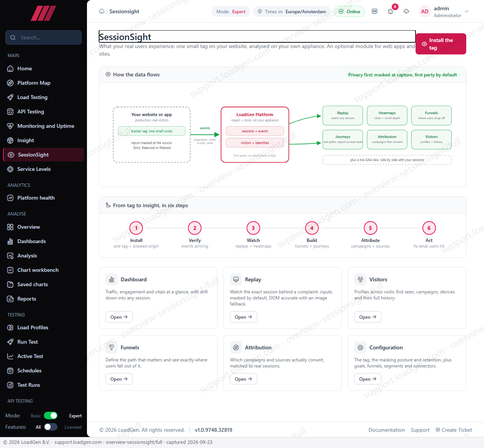
Task: Toggle Features between All and Licensed
Action: point(51,427)
